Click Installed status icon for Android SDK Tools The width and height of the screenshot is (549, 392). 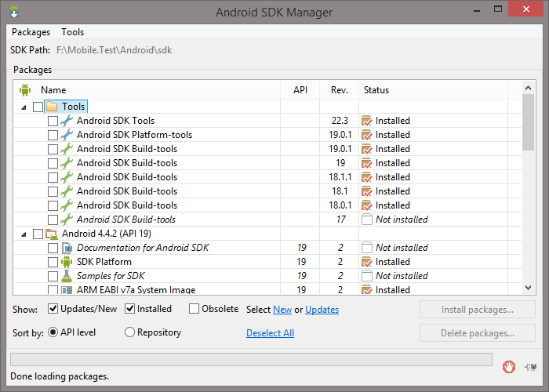coord(366,121)
